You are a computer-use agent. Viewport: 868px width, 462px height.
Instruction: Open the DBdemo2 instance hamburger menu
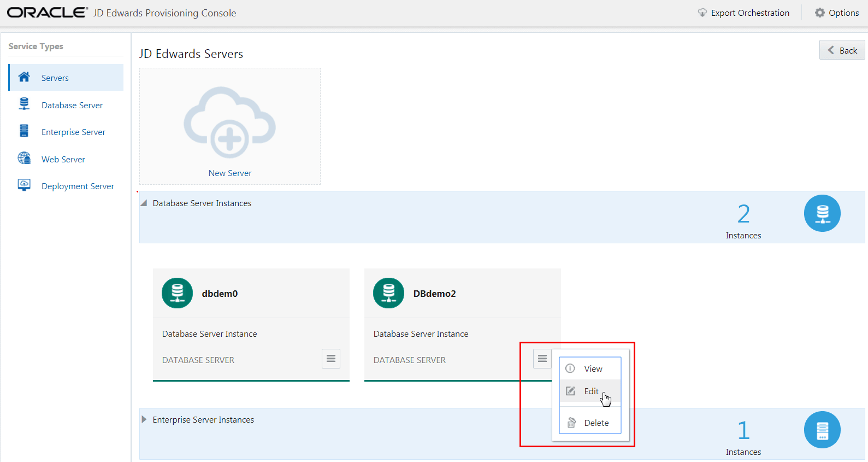coord(542,359)
